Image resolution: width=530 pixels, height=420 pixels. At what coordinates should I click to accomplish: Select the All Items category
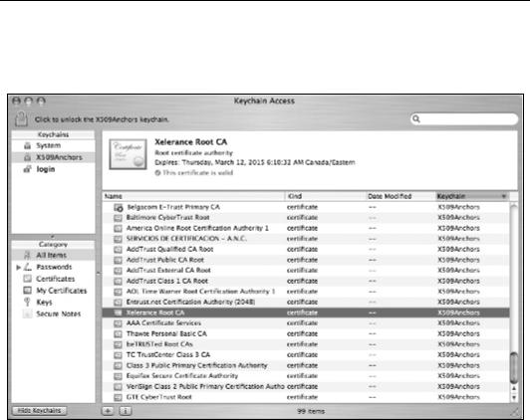pyautogui.click(x=53, y=255)
